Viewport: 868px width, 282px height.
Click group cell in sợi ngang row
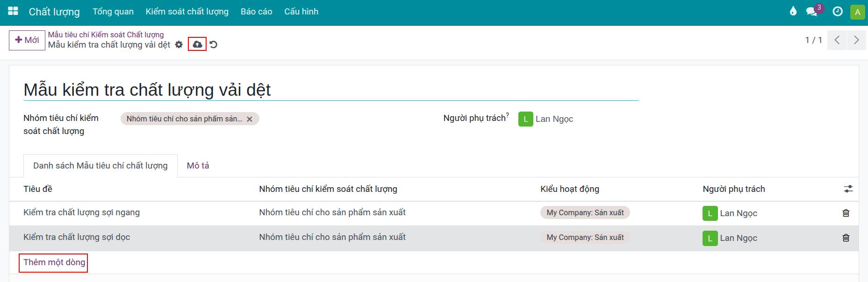pyautogui.click(x=332, y=212)
